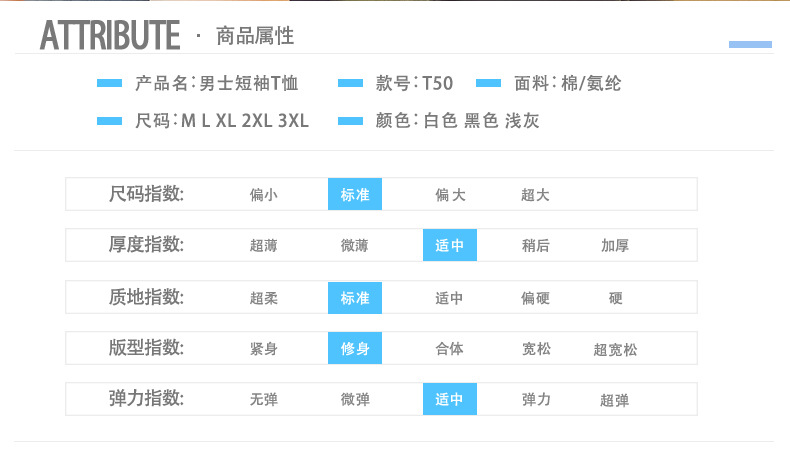The image size is (790, 458).
Task: Select 超薄 in the 厚度指数 row
Action: pyautogui.click(x=264, y=246)
